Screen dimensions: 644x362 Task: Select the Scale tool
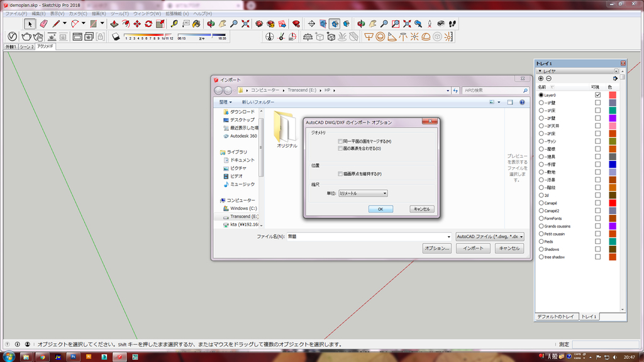pyautogui.click(x=160, y=25)
